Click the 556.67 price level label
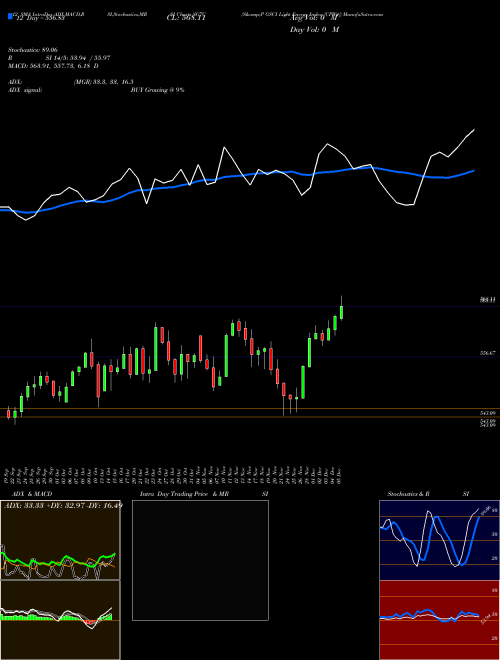The width and height of the screenshot is (500, 660). pyautogui.click(x=488, y=354)
